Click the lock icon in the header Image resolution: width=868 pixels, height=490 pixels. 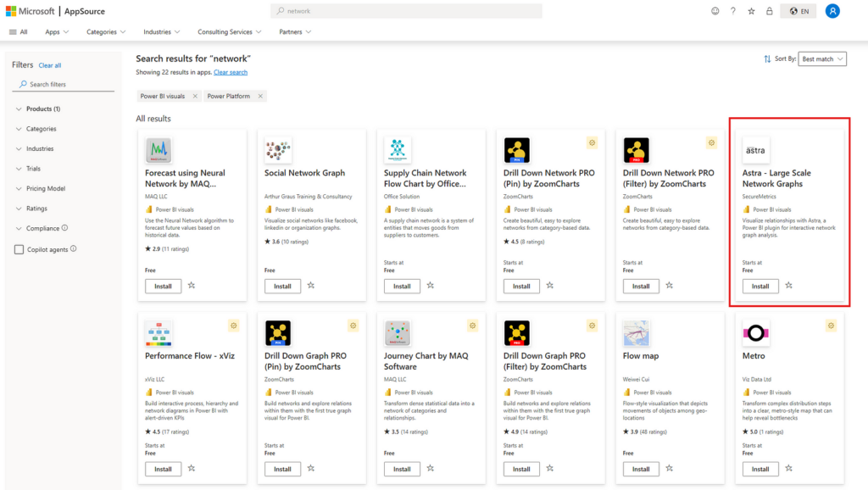pyautogui.click(x=769, y=11)
